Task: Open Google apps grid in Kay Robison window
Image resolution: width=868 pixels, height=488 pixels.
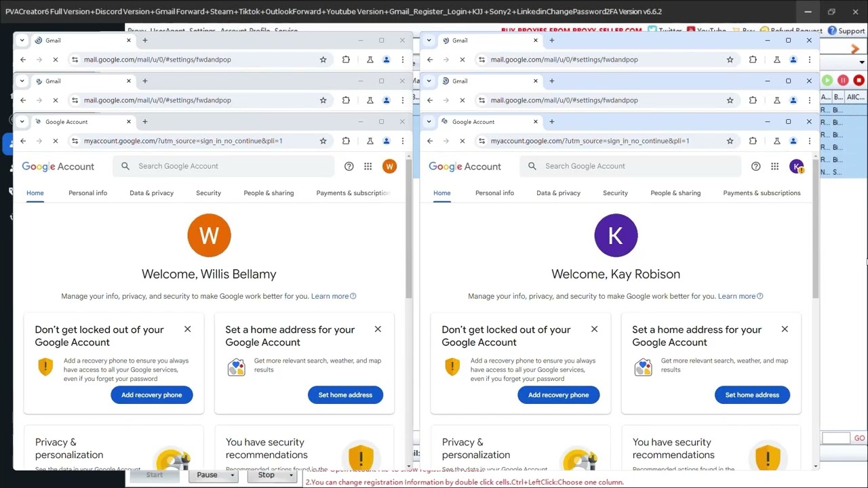Action: point(774,166)
